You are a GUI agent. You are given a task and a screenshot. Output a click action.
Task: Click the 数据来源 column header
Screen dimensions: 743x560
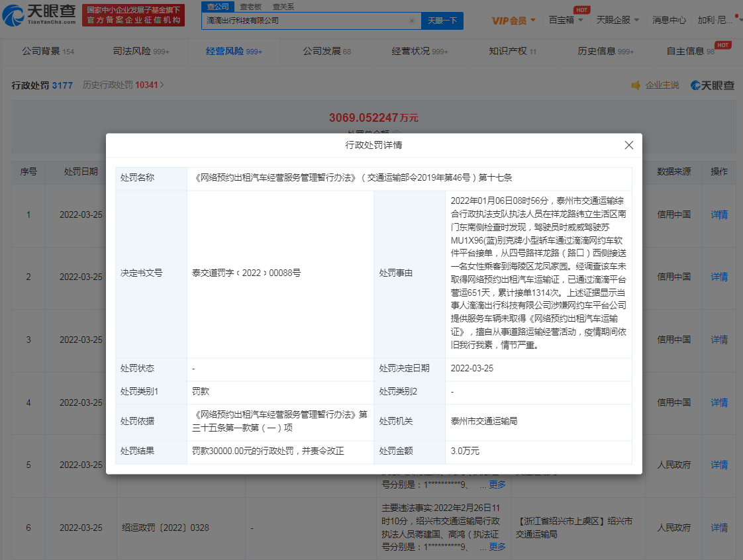click(674, 171)
